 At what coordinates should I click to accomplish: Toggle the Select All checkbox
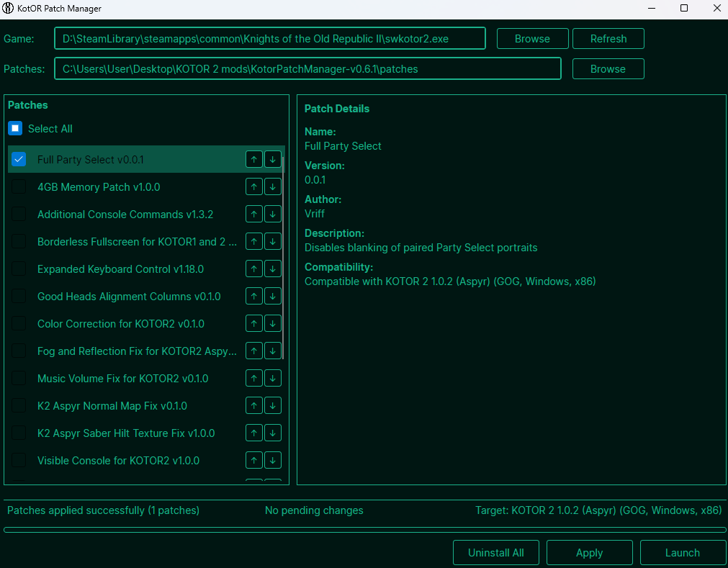point(15,128)
